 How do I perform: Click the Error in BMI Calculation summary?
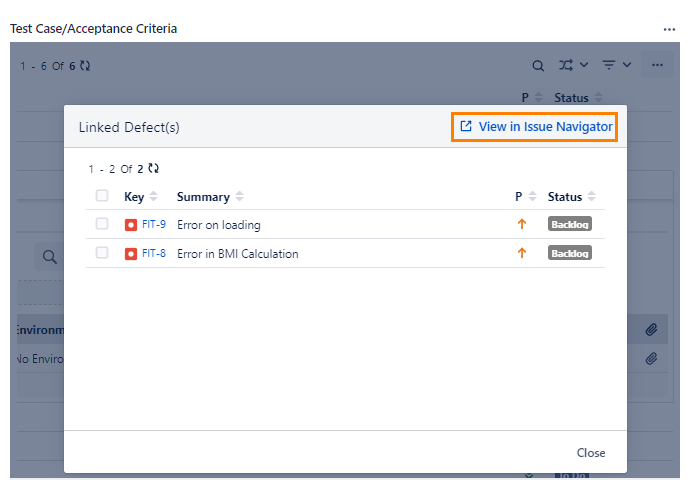pyautogui.click(x=238, y=254)
